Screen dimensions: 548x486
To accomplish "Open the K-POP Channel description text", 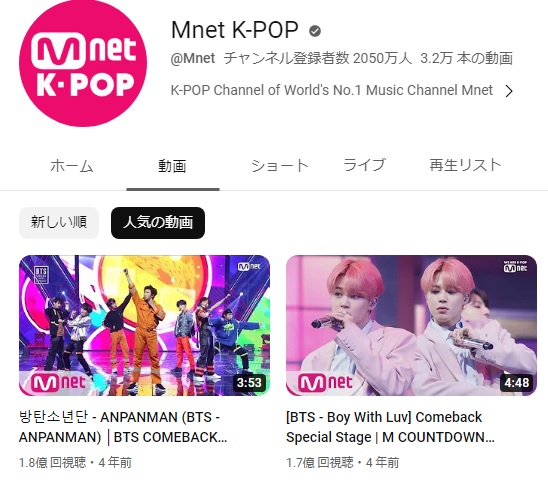I will (x=331, y=90).
